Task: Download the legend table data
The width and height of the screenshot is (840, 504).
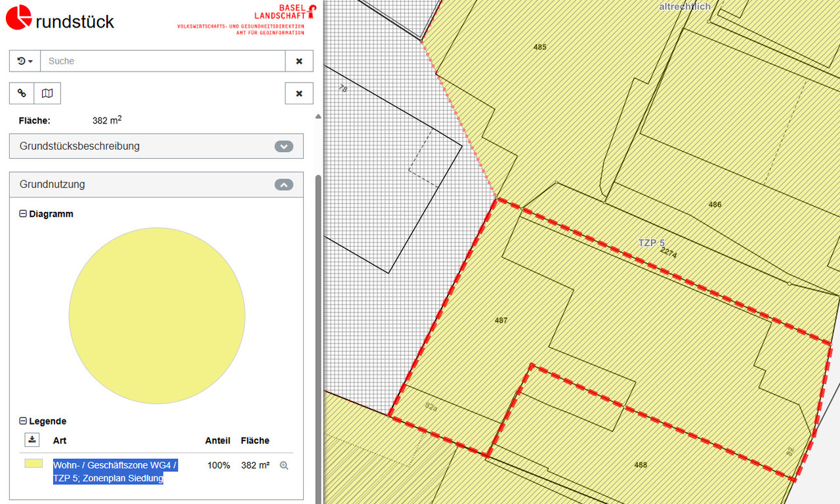Action: pyautogui.click(x=33, y=440)
